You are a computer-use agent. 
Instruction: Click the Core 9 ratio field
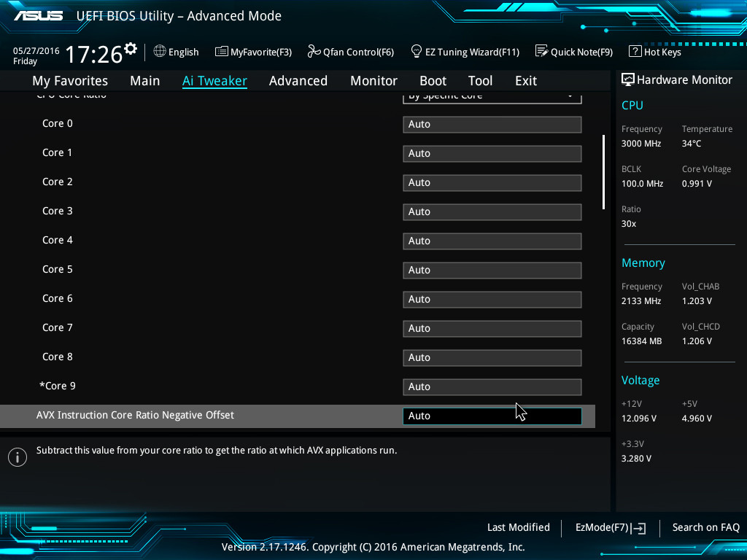coord(492,387)
